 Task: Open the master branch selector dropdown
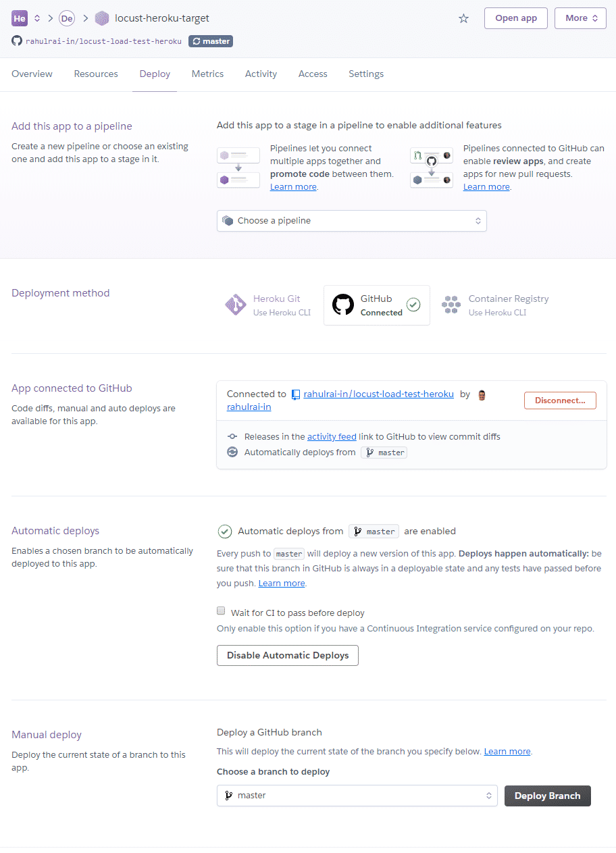click(x=357, y=796)
